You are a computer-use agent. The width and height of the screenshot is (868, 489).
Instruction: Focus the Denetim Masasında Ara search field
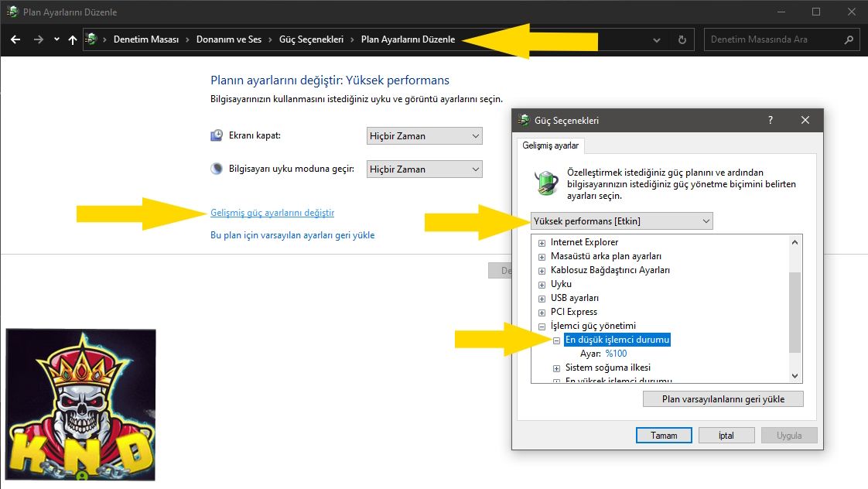point(775,39)
